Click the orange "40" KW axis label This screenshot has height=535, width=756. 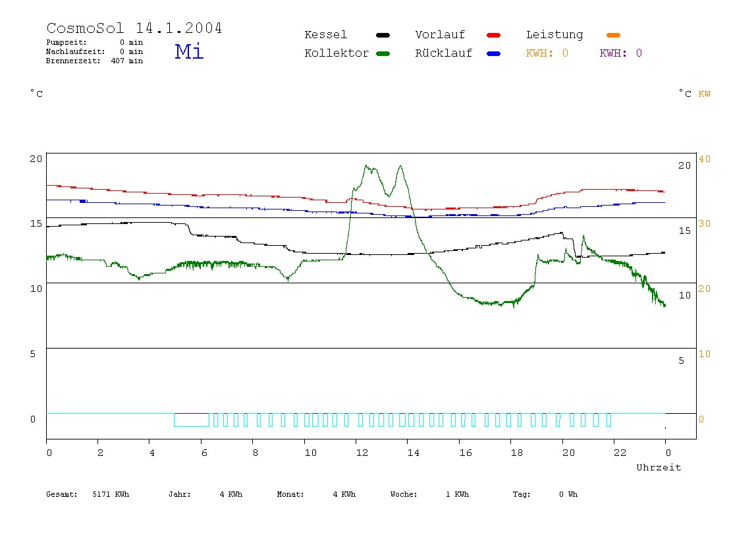(x=705, y=159)
